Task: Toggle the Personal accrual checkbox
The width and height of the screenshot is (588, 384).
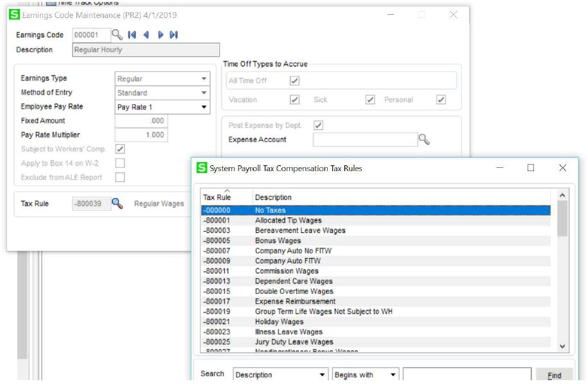Action: tap(441, 100)
